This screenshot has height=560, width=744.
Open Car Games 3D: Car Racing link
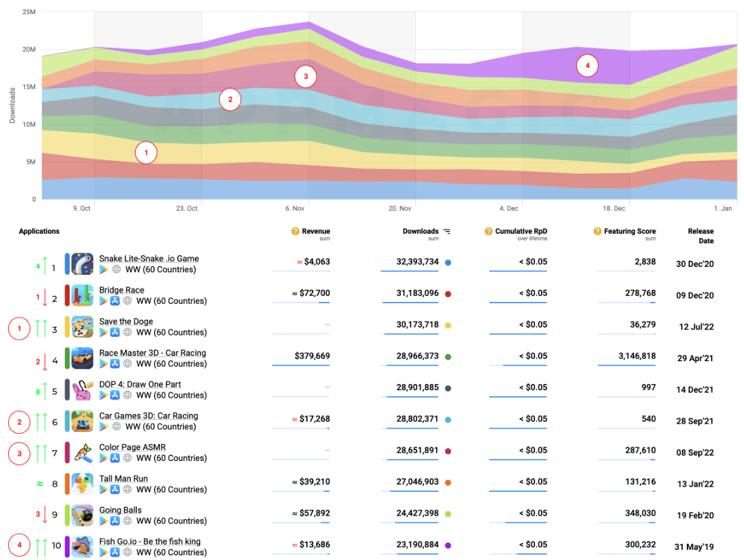coord(148,416)
